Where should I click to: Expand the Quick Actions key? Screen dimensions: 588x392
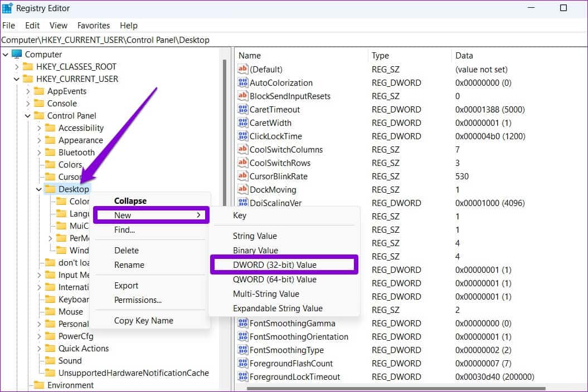point(39,349)
